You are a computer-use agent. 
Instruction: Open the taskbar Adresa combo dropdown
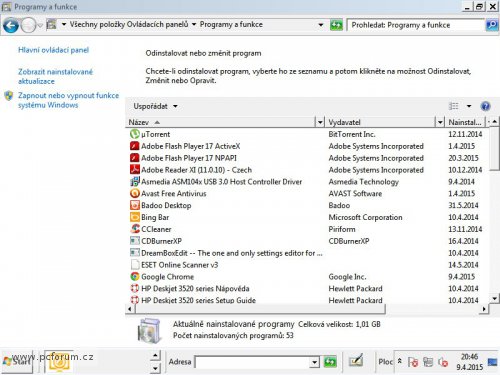[314, 362]
